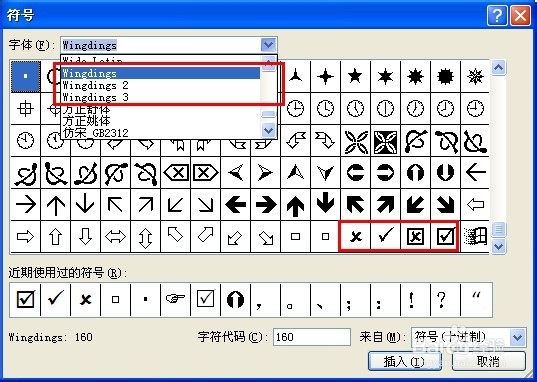
Task: Pick the right arrow in black circle
Action: pos(386,173)
